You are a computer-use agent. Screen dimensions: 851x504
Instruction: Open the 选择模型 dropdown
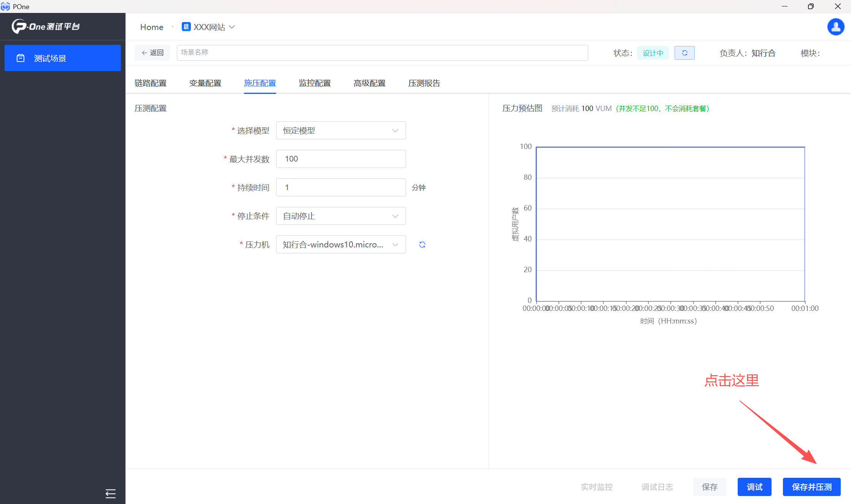pyautogui.click(x=341, y=130)
